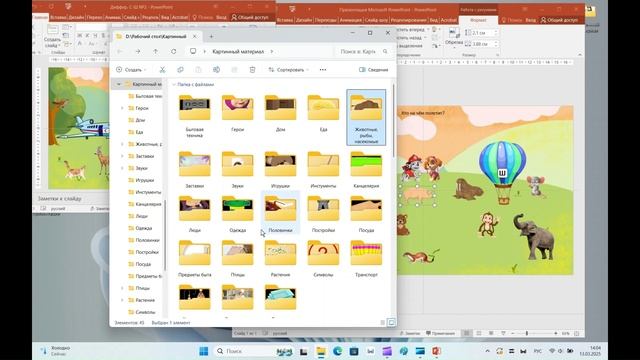Open the Формат tab in right PowerPoint window

click(x=478, y=20)
